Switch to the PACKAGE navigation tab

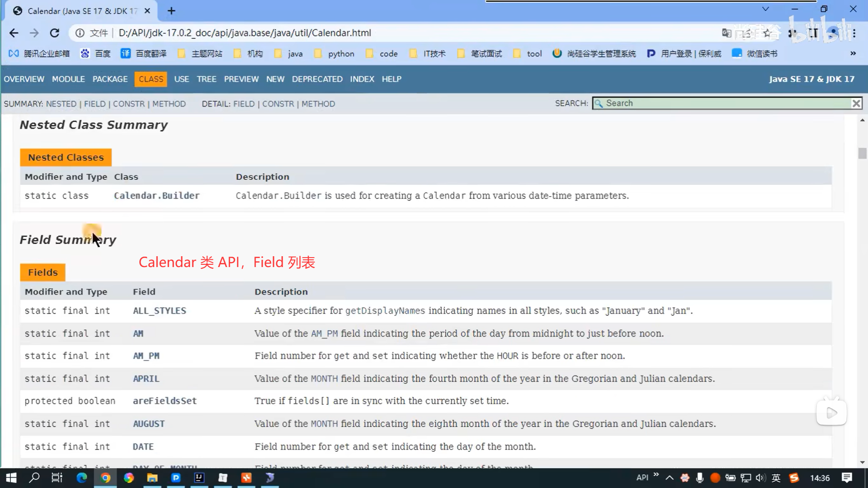110,79
